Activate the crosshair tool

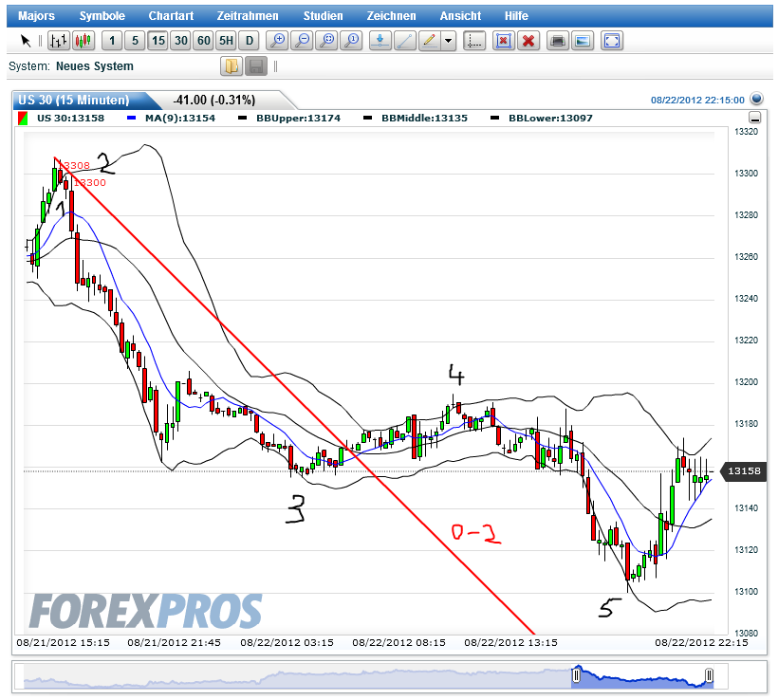click(473, 41)
